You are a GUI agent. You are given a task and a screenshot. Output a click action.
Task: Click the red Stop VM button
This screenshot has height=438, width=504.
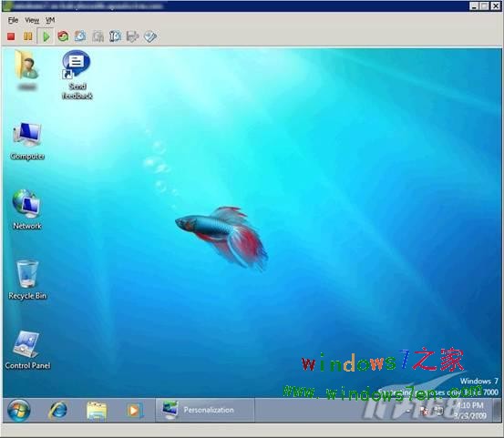(x=11, y=36)
